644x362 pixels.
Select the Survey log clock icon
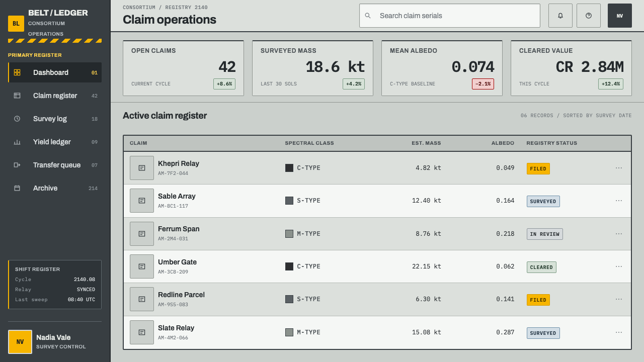(x=17, y=119)
